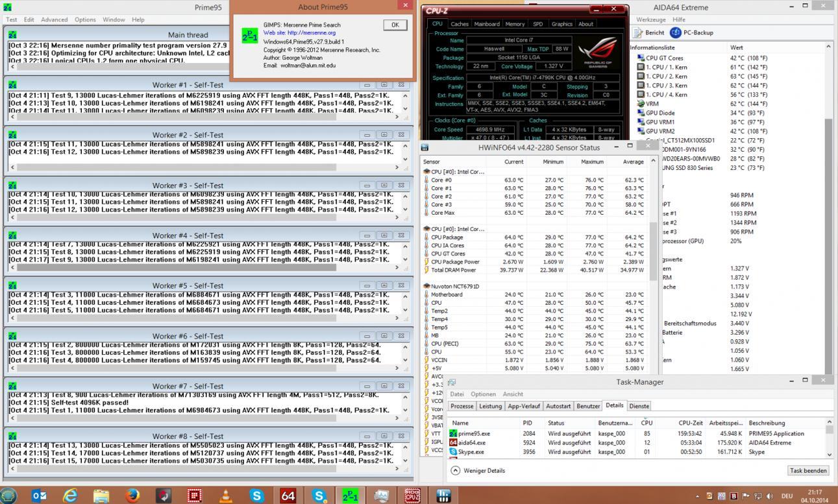
Task: Open Outlook from taskbar
Action: coord(39,496)
